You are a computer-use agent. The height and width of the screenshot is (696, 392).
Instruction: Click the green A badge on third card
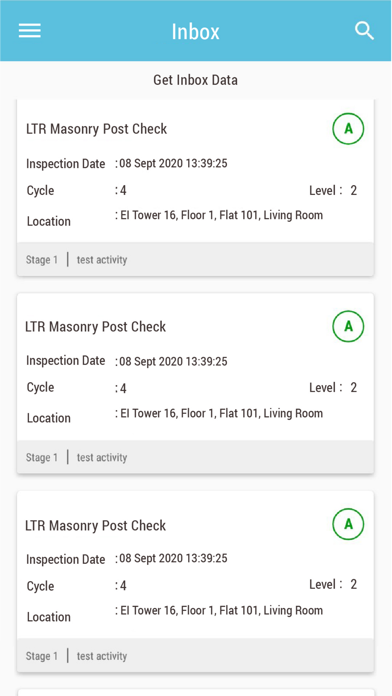coord(348,524)
